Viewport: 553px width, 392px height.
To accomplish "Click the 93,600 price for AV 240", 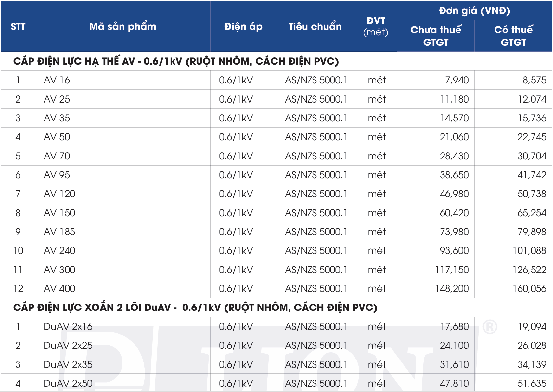I will pos(454,251).
